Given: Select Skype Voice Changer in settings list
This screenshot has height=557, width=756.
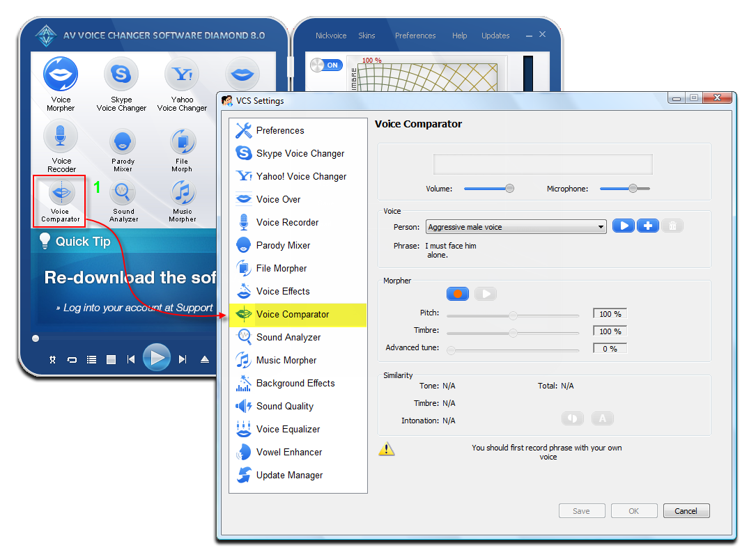Looking at the screenshot, I should [x=298, y=153].
